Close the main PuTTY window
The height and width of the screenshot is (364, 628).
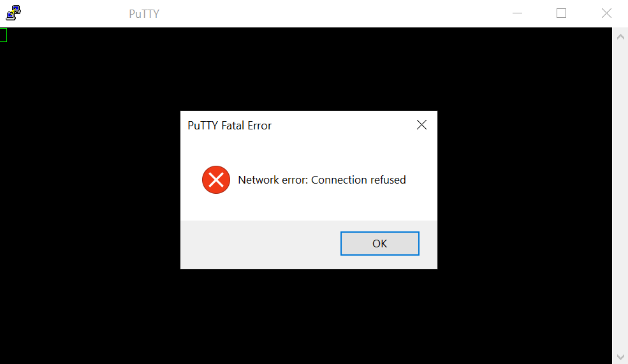(606, 13)
